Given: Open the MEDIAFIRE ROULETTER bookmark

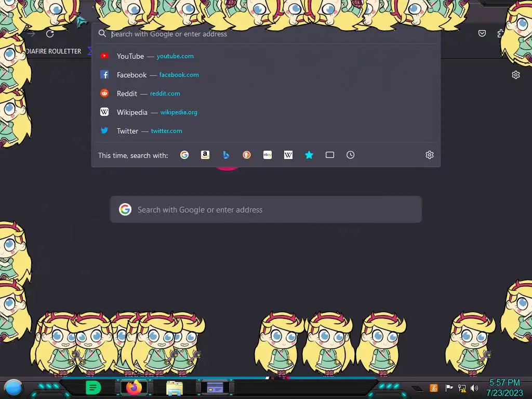Looking at the screenshot, I should (54, 51).
